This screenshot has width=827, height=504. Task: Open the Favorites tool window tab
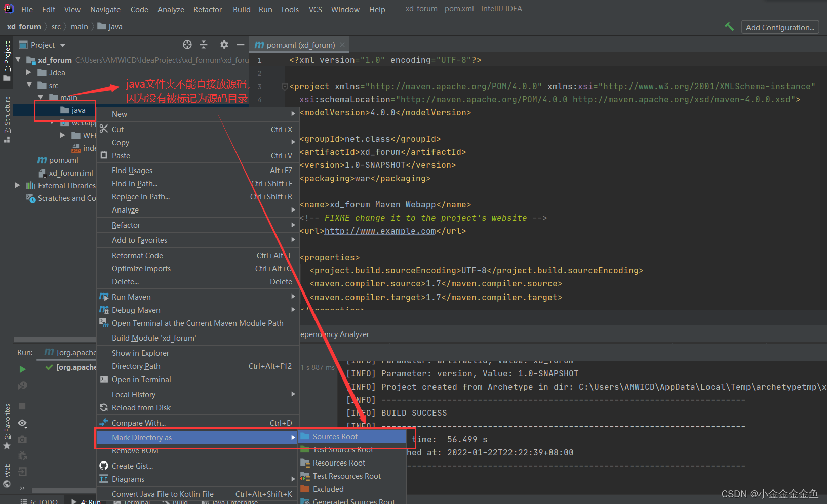(x=7, y=427)
